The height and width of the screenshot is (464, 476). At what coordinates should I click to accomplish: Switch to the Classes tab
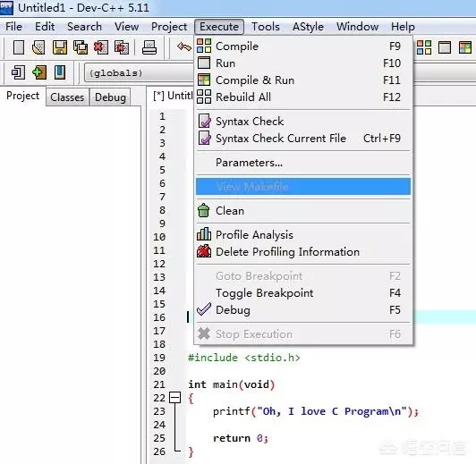67,97
